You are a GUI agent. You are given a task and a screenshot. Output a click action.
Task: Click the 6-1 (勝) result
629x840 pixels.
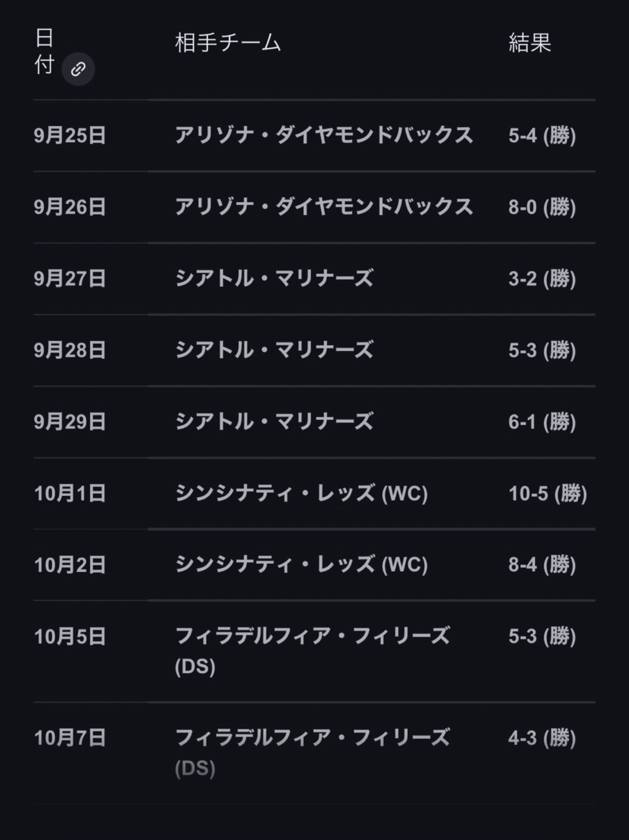[x=542, y=422]
